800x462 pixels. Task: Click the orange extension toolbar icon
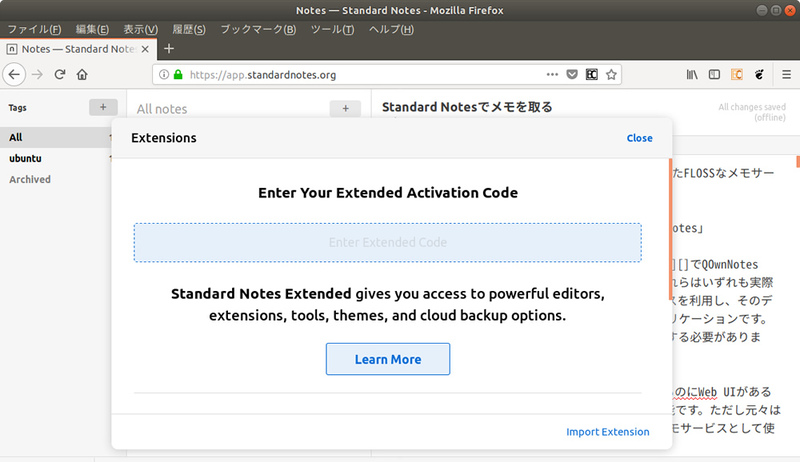(x=737, y=74)
